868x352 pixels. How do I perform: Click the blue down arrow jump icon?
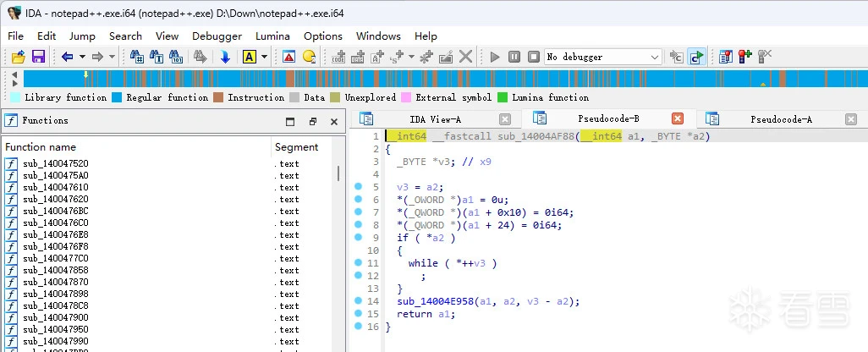225,57
